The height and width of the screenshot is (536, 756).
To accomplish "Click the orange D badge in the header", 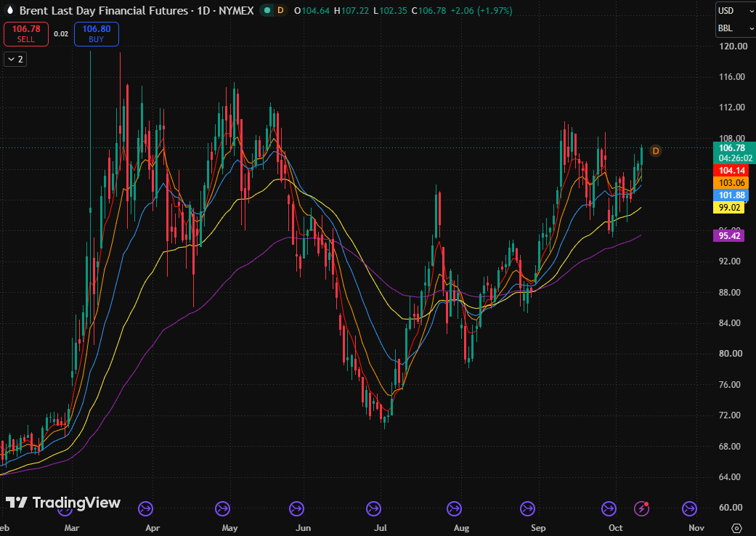I will [x=280, y=10].
